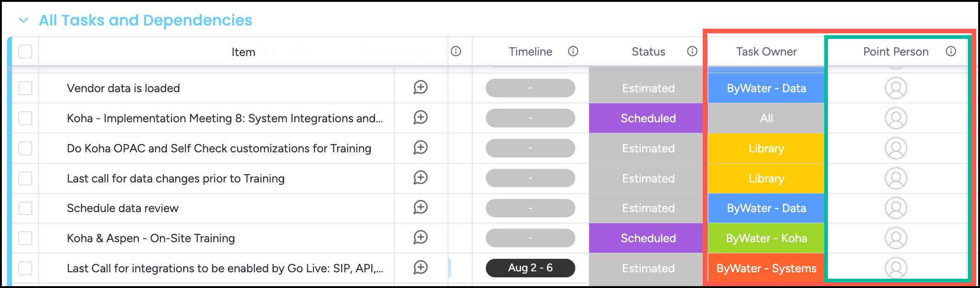980x288 pixels.
Task: Click info icon beside Status column header
Action: coord(692,51)
